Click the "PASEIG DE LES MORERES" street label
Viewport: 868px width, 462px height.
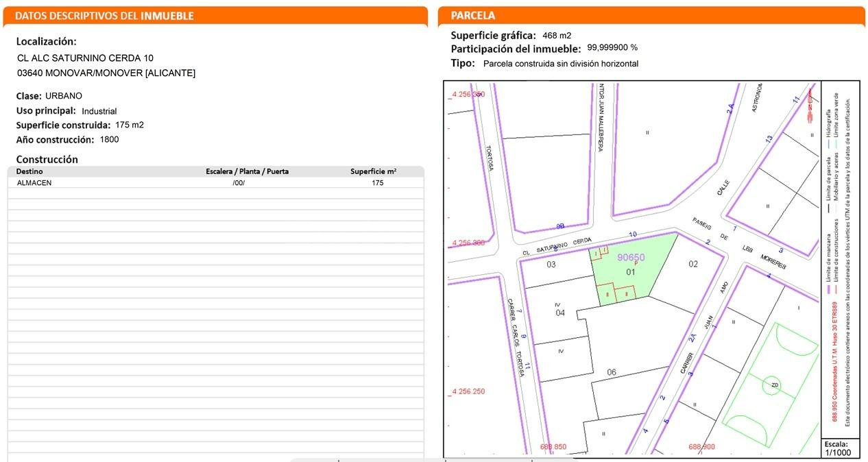click(x=739, y=245)
